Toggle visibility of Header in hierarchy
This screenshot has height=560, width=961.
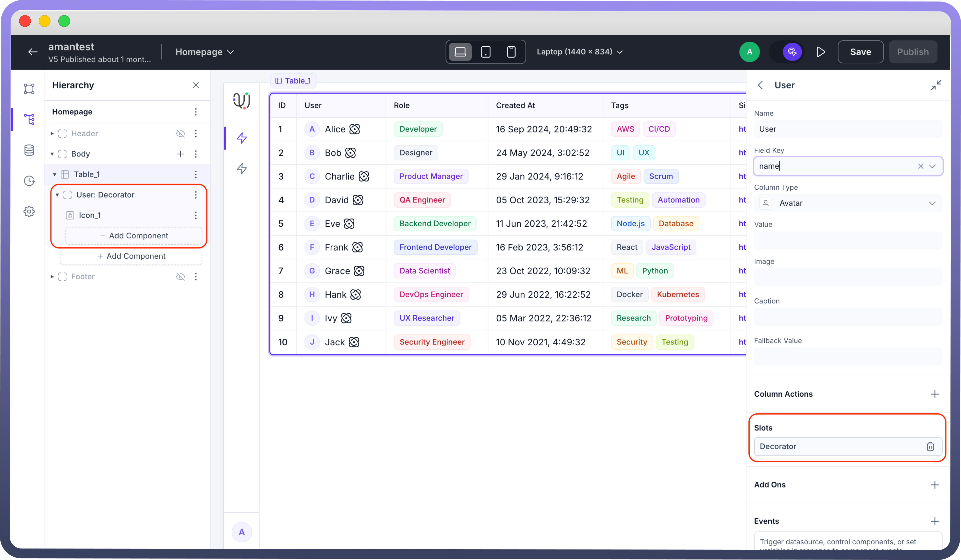[x=180, y=133]
